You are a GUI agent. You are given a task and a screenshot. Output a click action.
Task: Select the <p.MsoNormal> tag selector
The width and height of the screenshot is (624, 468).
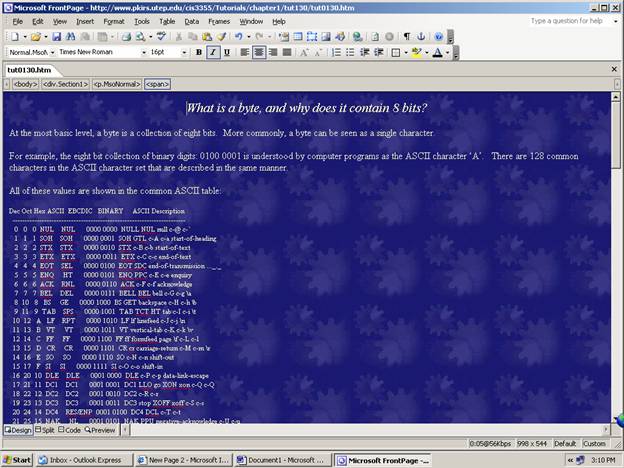117,84
